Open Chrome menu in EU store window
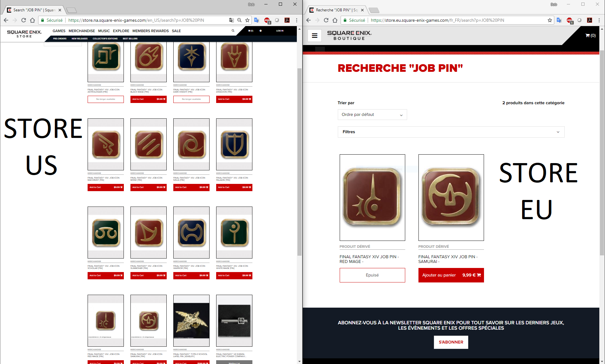The width and height of the screenshot is (605, 364). click(599, 20)
